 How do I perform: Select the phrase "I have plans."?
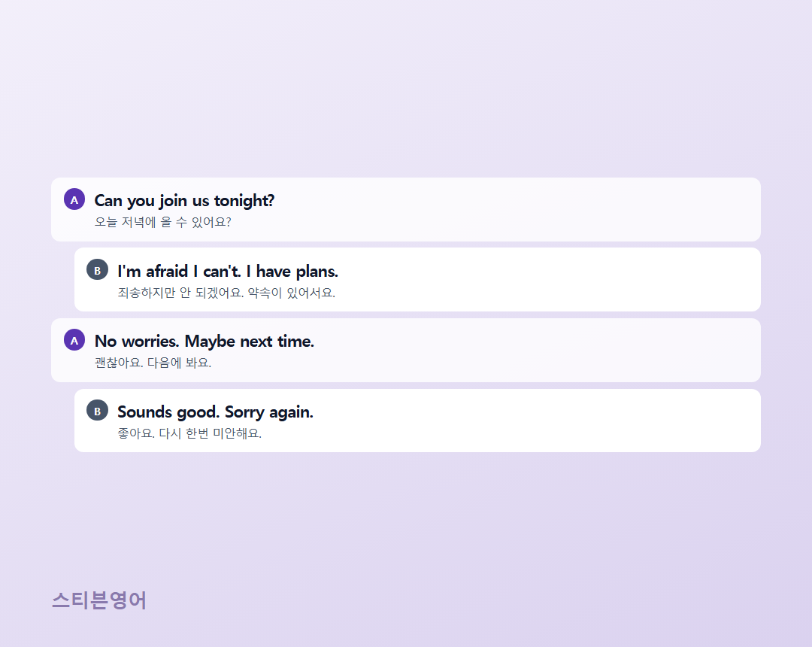pyautogui.click(x=292, y=271)
